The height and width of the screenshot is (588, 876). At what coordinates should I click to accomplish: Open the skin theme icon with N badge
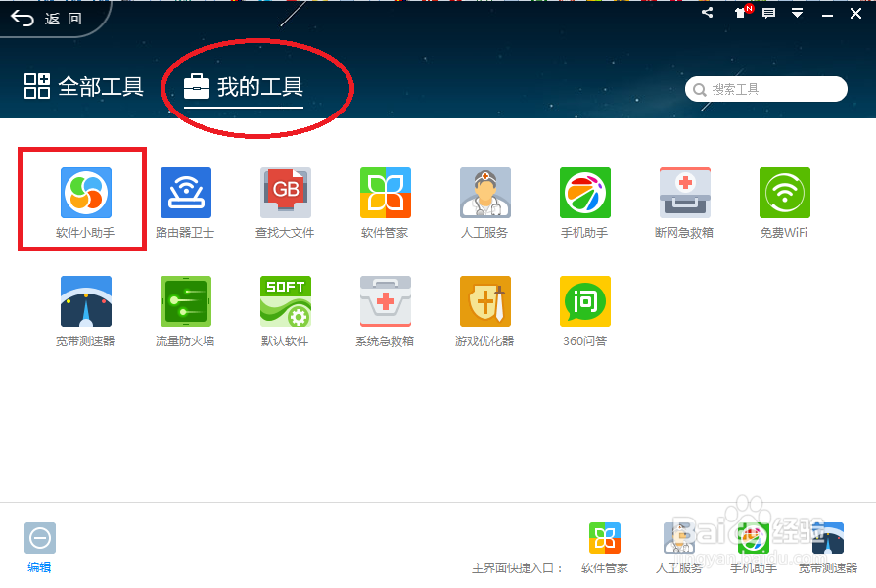(x=740, y=13)
